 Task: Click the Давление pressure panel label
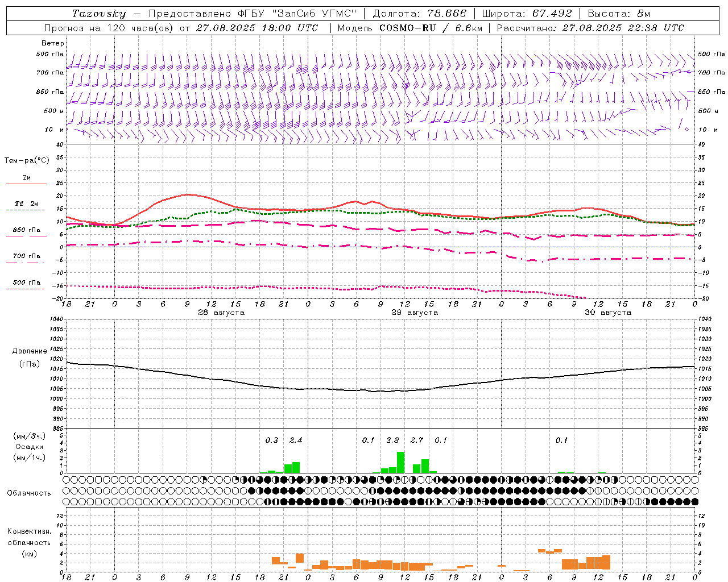click(30, 351)
